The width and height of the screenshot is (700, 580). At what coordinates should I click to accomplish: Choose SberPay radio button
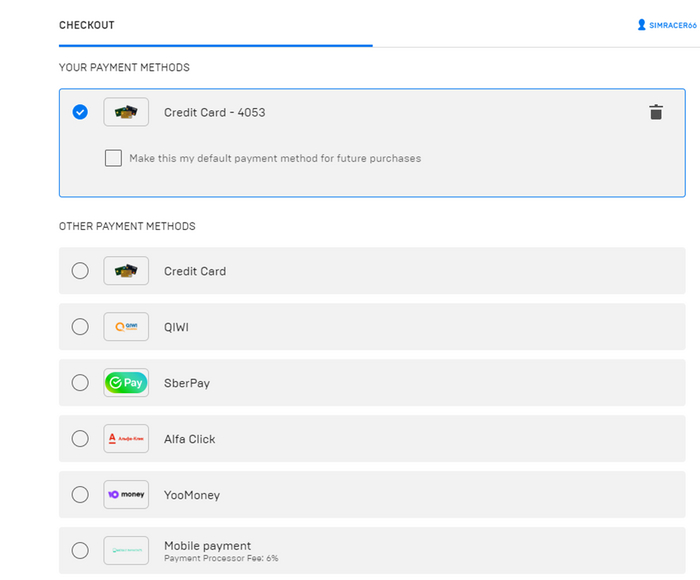[x=80, y=383]
